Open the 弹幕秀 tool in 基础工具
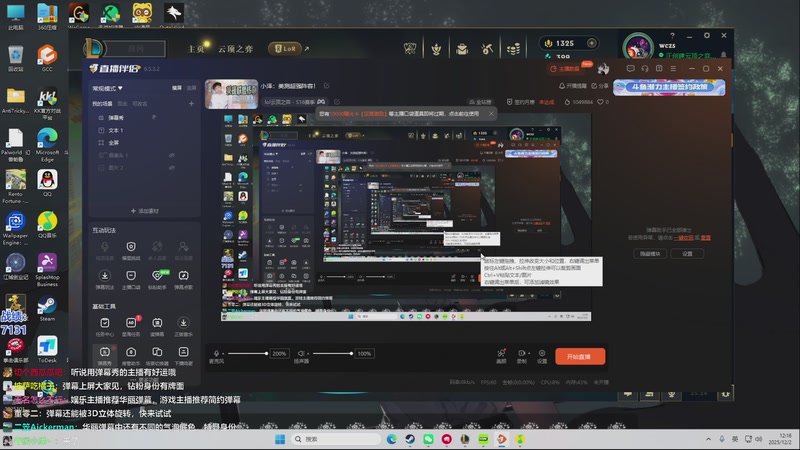This screenshot has width=800, height=450. click(105, 355)
